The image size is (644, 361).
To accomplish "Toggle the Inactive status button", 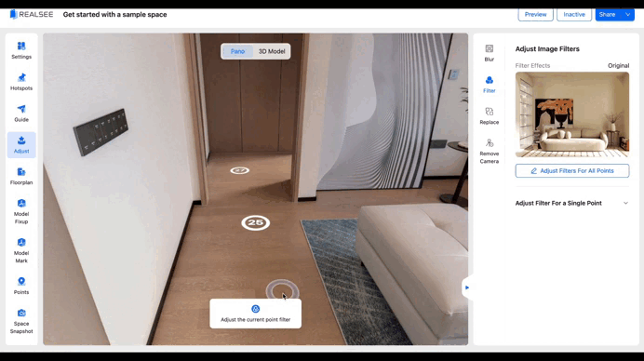I will point(574,14).
